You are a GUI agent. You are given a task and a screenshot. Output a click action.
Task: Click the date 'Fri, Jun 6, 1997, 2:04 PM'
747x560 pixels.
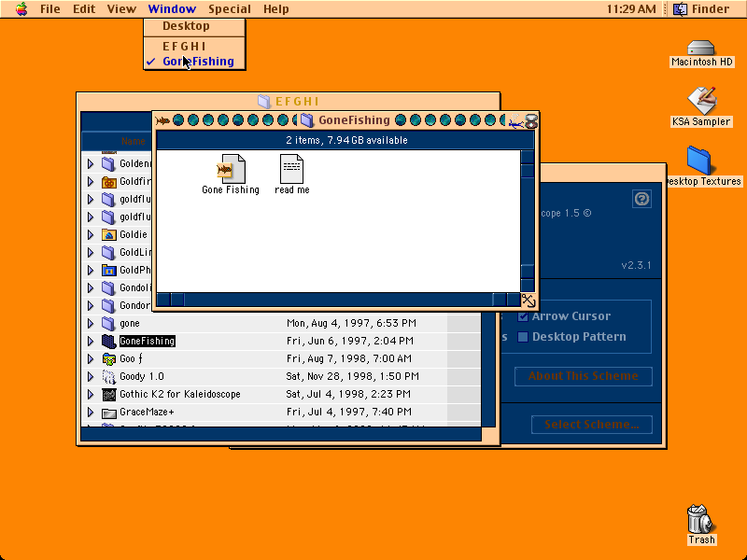tap(349, 341)
